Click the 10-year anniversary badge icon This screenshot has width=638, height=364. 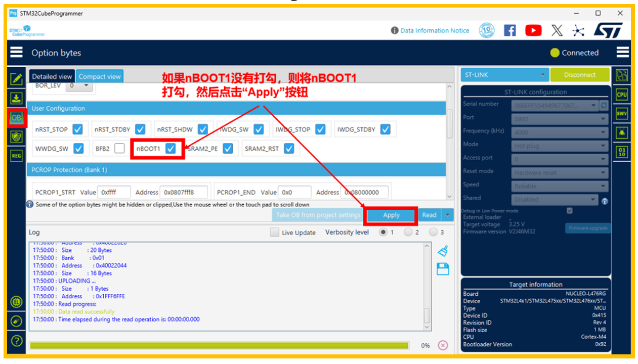pyautogui.click(x=487, y=30)
